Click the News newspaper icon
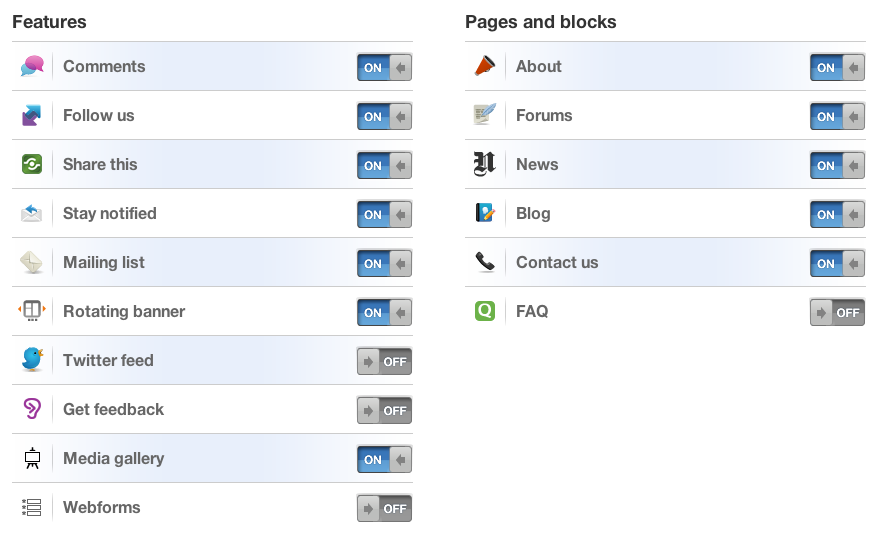The height and width of the screenshot is (539, 877). [x=484, y=164]
